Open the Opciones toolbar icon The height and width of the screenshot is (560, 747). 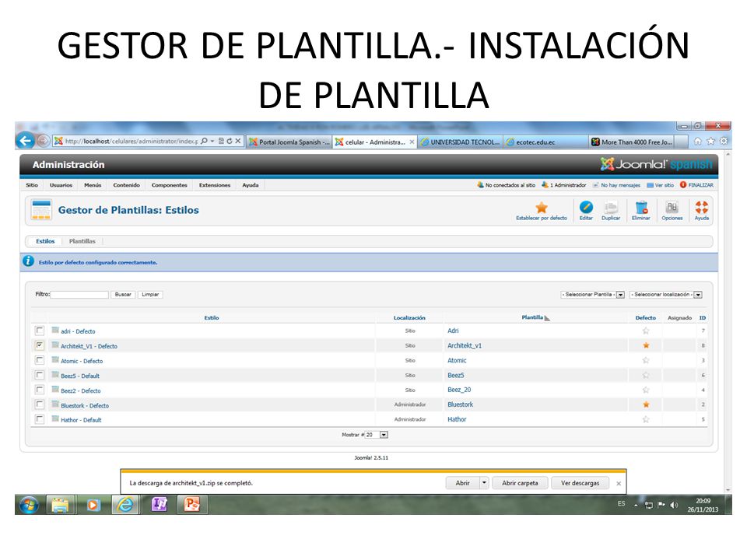[672, 207]
